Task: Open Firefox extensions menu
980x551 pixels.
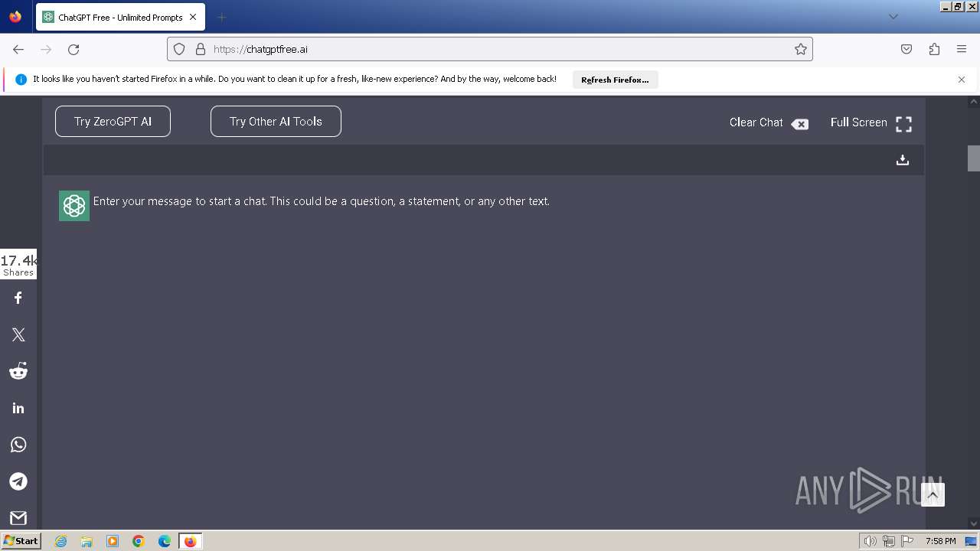Action: pos(934,49)
